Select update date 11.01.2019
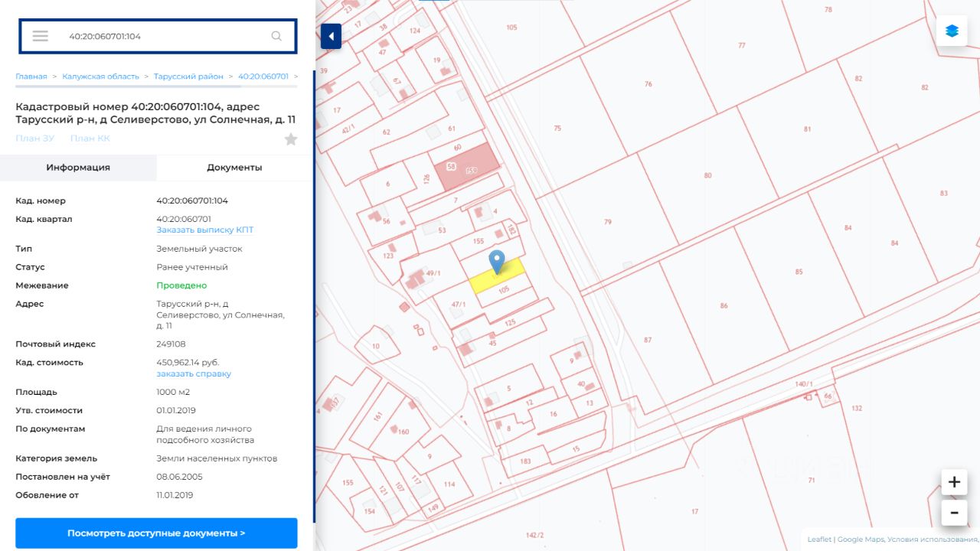The width and height of the screenshot is (980, 551). (175, 495)
